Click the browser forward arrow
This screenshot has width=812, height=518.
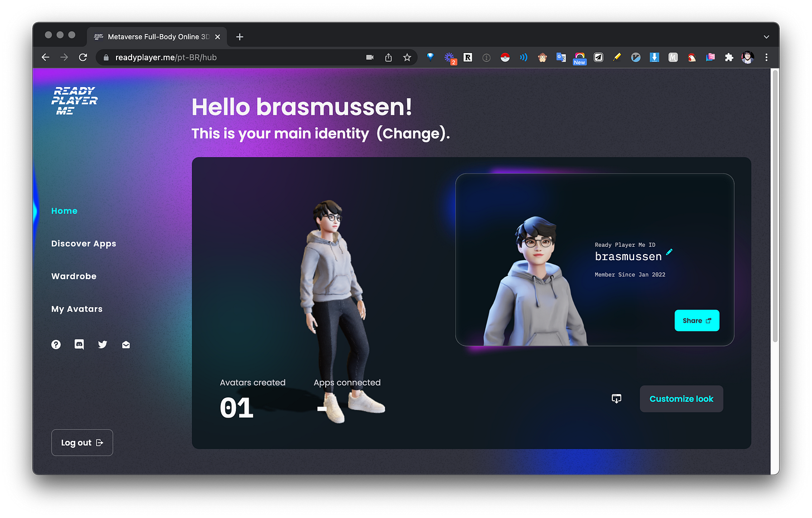click(64, 57)
